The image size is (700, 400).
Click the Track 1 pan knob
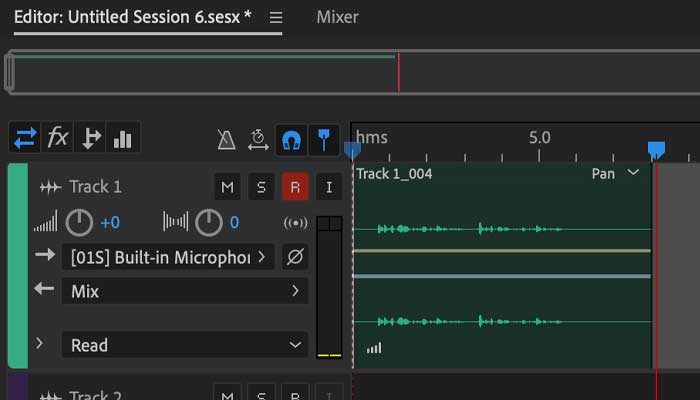point(208,222)
